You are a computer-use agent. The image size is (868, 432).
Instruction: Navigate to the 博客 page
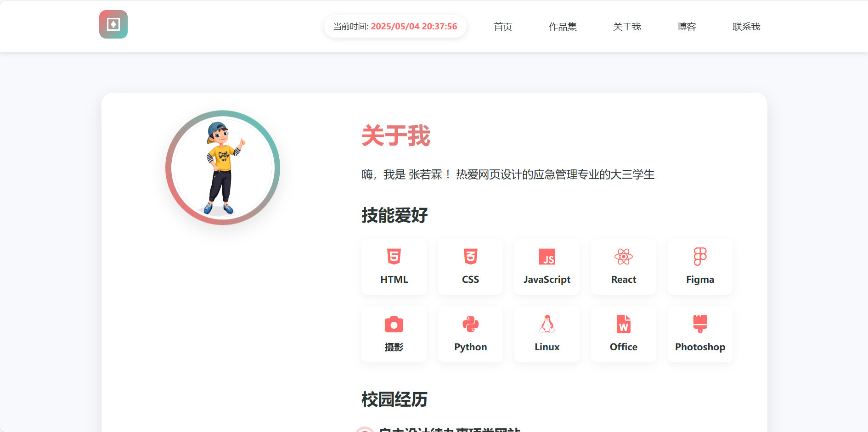point(687,27)
